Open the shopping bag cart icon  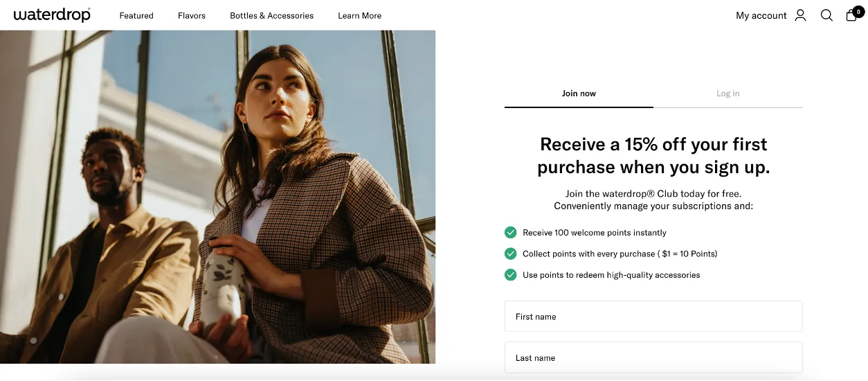[852, 15]
